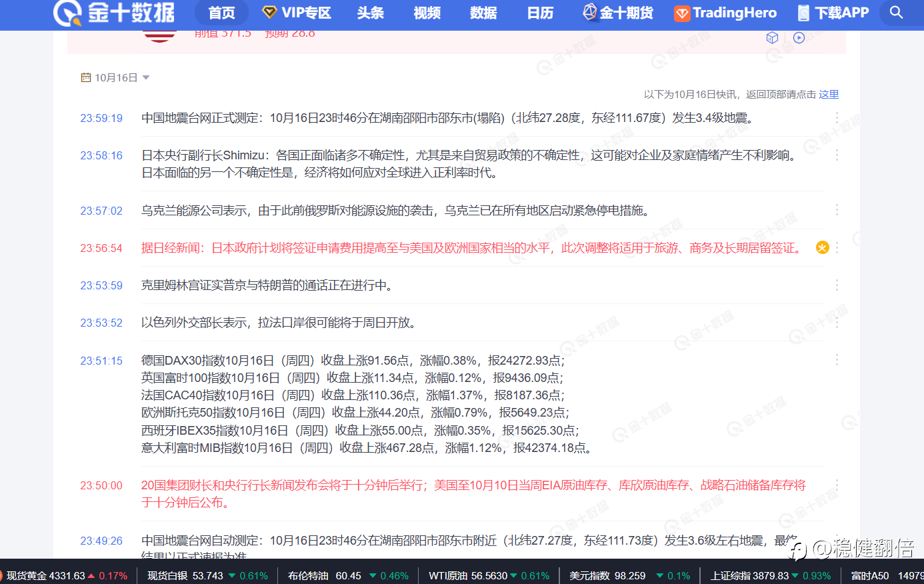Screen dimensions: 924x584
Task: Click the 现货白银 53.743 ticker
Action: pyautogui.click(x=207, y=575)
